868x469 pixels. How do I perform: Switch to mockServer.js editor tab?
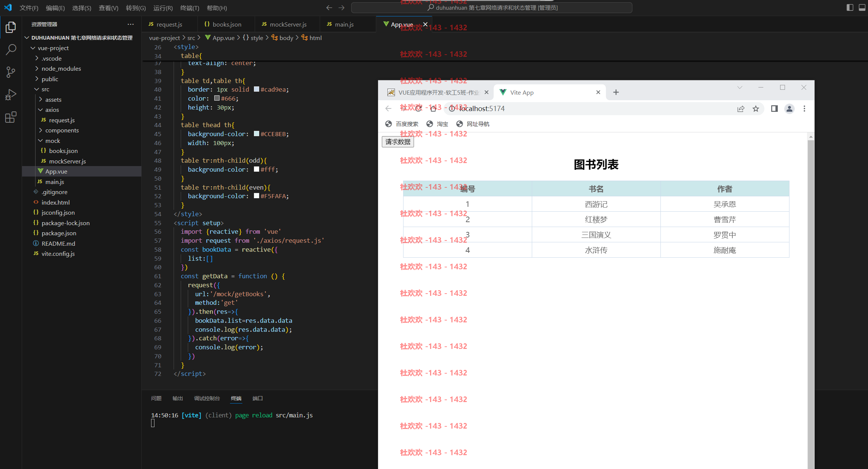coord(287,24)
